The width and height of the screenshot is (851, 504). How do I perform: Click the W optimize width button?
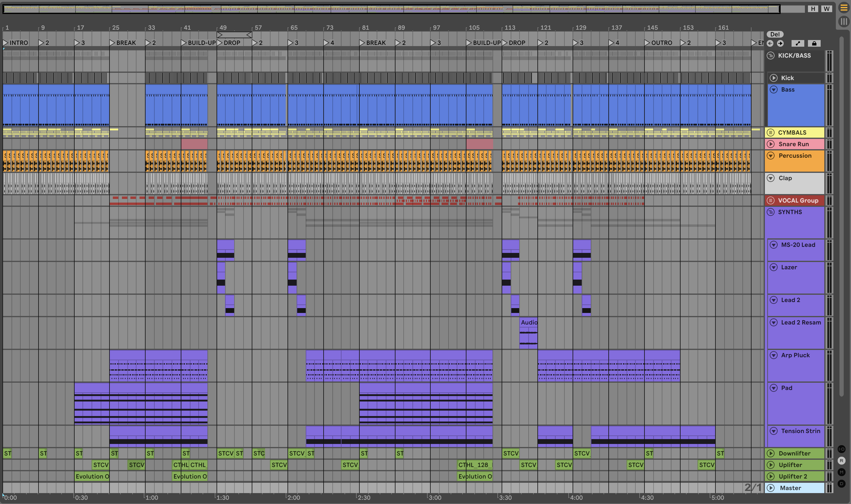826,8
